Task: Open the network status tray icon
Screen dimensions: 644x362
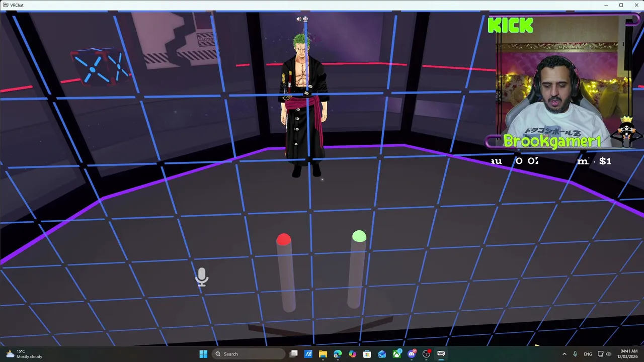Action: pos(601,354)
